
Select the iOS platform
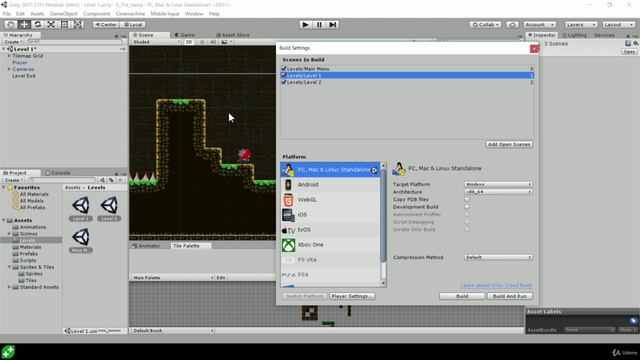click(x=330, y=215)
